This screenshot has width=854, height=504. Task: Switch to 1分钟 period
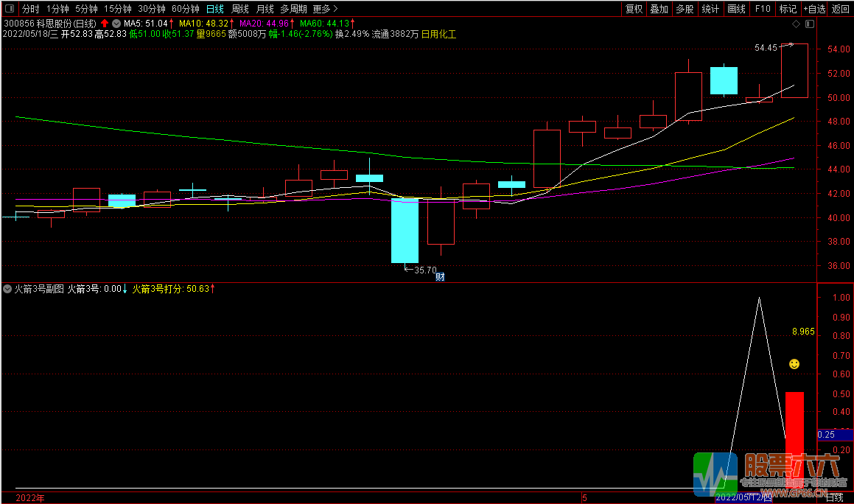click(x=57, y=9)
